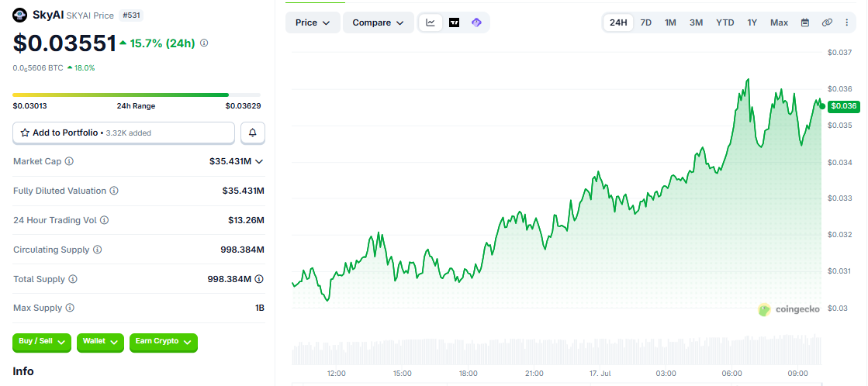Click info icon next to Total Supply label
The width and height of the screenshot is (868, 386).
click(x=72, y=279)
